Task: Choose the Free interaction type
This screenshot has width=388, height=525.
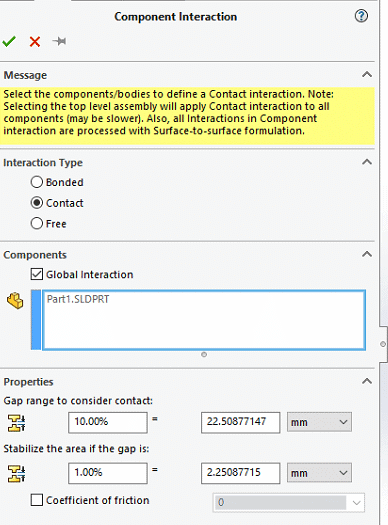Action: coord(37,223)
